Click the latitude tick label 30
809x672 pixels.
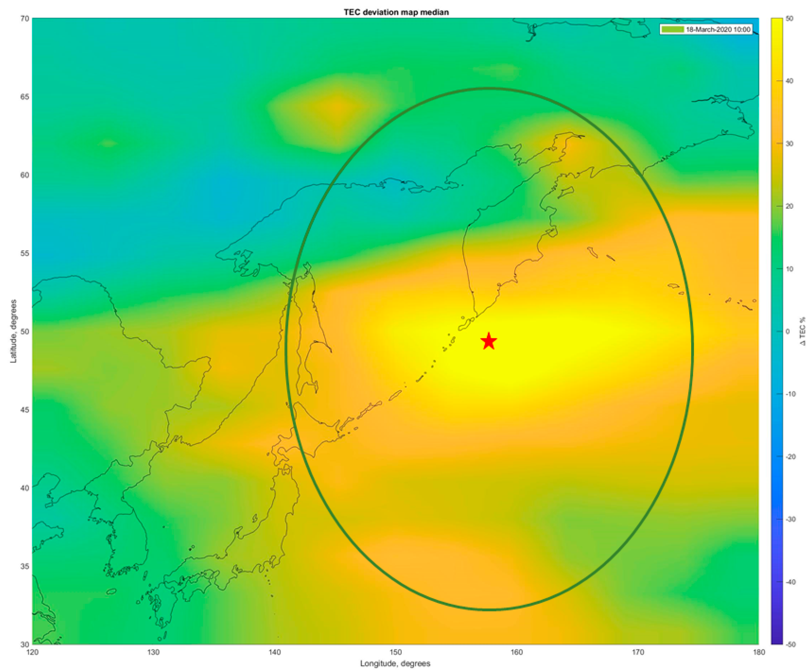pyautogui.click(x=24, y=644)
